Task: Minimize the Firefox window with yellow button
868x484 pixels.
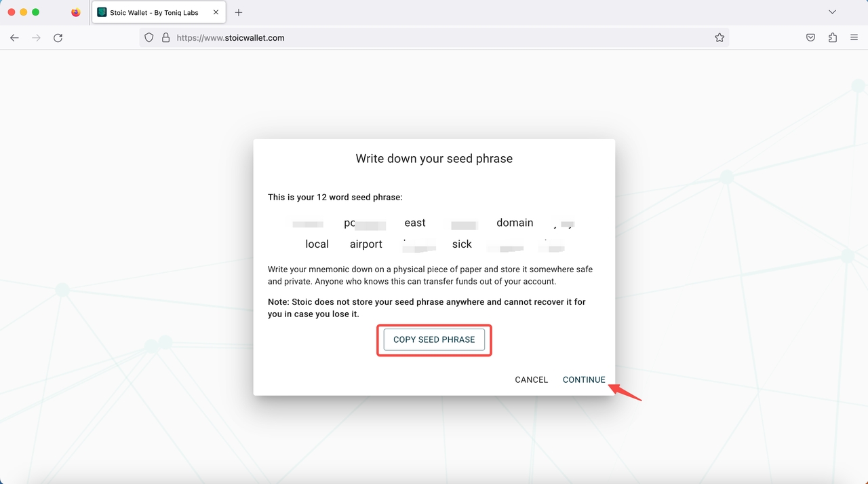Action: pyautogui.click(x=24, y=12)
